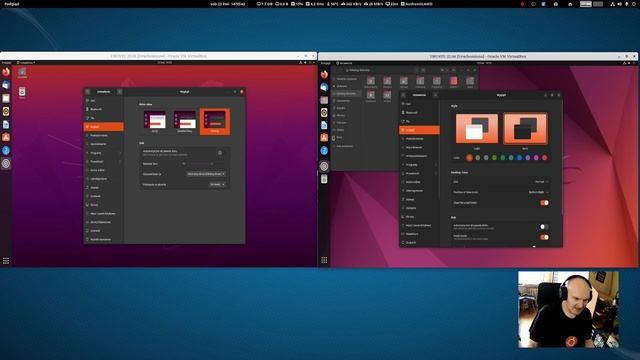
Task: Open Thunderbird in the right VM dock
Action: (x=324, y=87)
